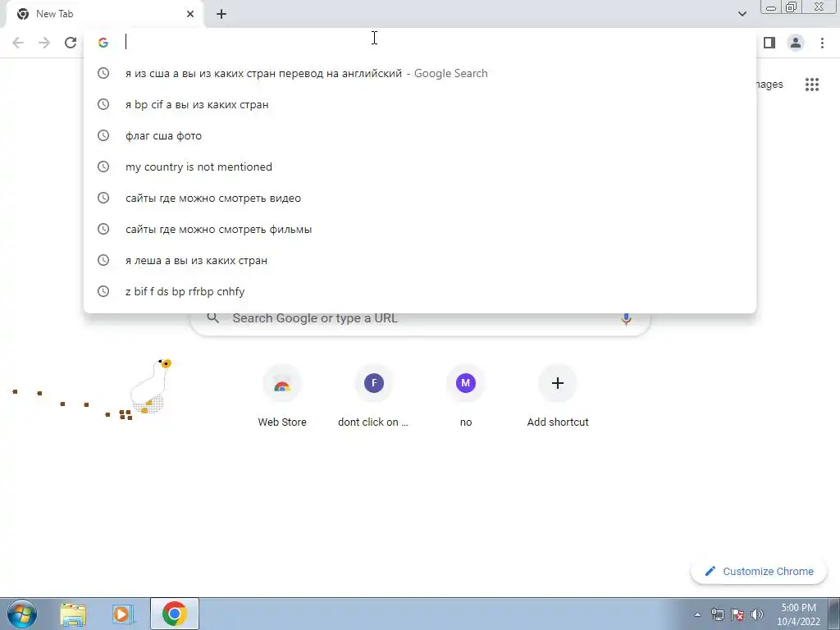The width and height of the screenshot is (840, 630).
Task: Click the magnifier icon in the search box
Action: click(x=212, y=318)
